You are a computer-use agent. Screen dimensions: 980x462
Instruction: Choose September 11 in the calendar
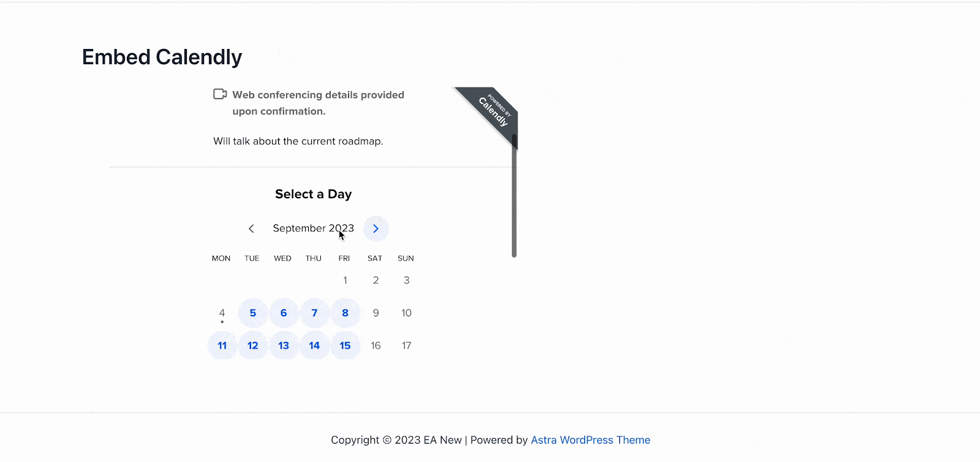click(x=222, y=345)
